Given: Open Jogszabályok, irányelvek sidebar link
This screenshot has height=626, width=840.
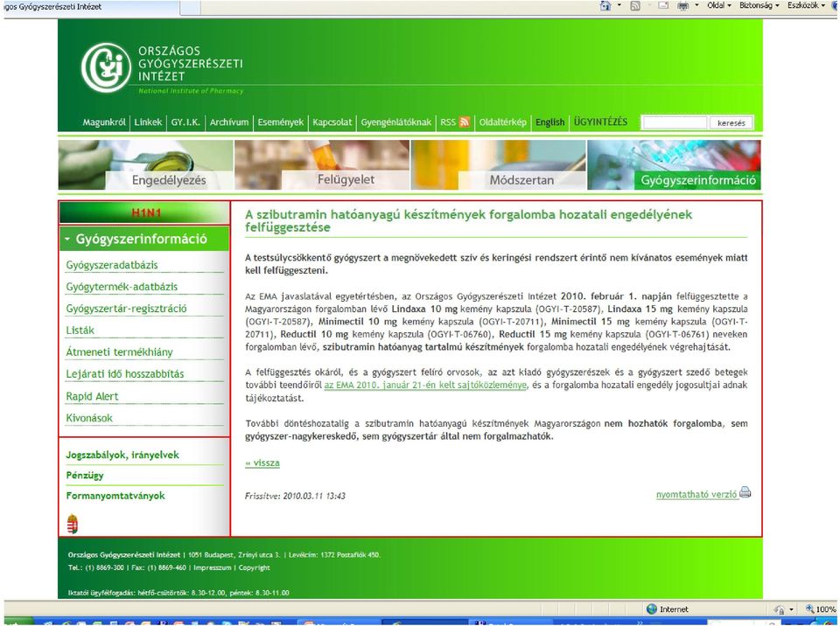Looking at the screenshot, I should point(122,456).
